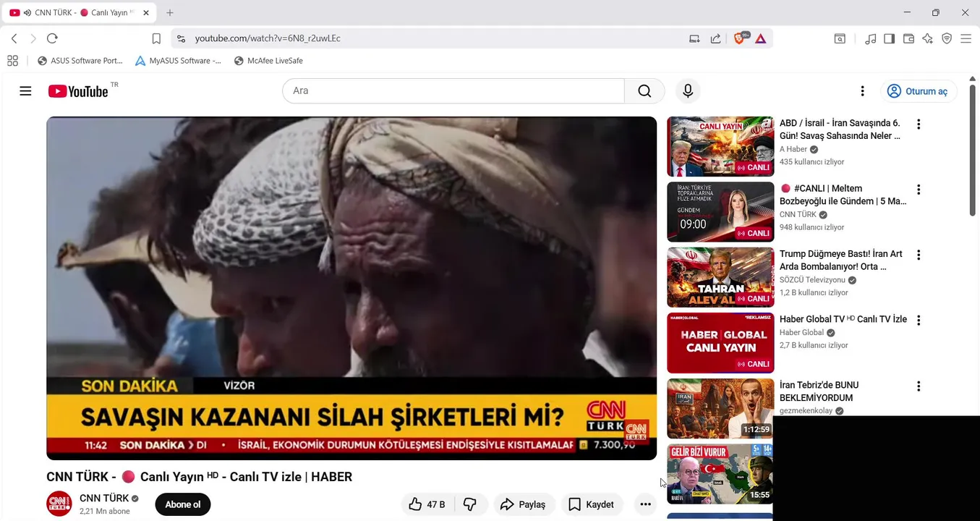This screenshot has height=521, width=980.
Task: Open the YouTube hamburger guide menu
Action: pos(25,91)
